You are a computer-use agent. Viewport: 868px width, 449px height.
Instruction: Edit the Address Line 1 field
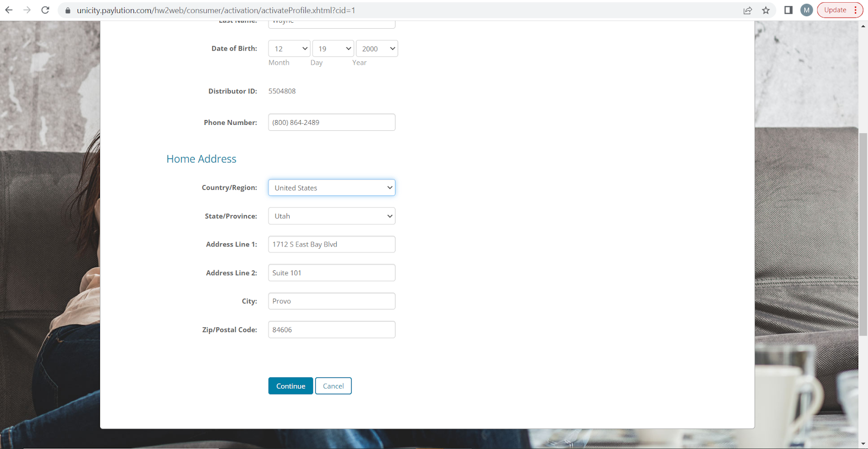(x=332, y=244)
